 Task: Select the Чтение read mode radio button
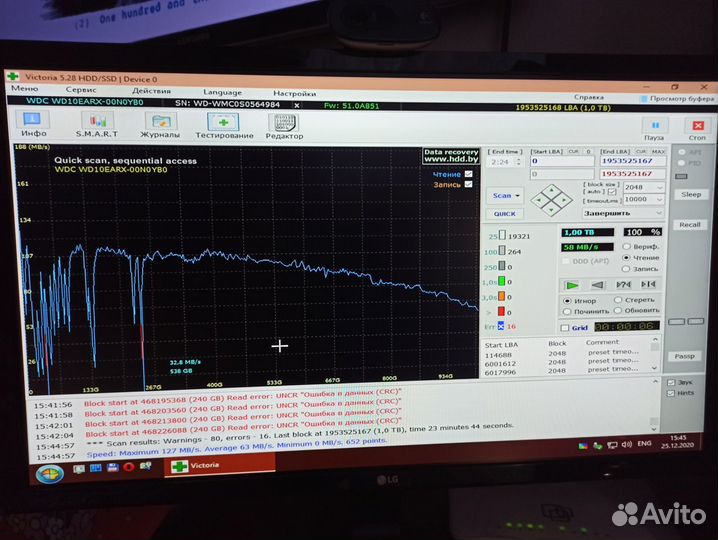coord(626,258)
